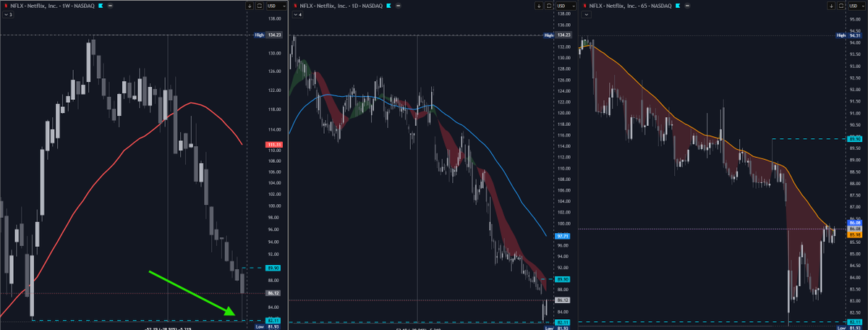Screen dimensions: 868x330
Task: Open the USD currency dropdown on weekly chart
Action: 276,6
